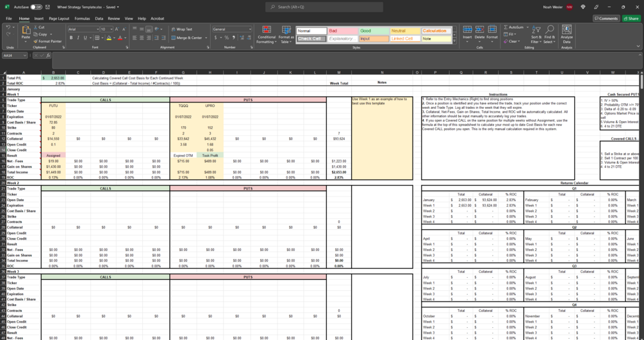
Task: Open the Comments button
Action: click(606, 19)
